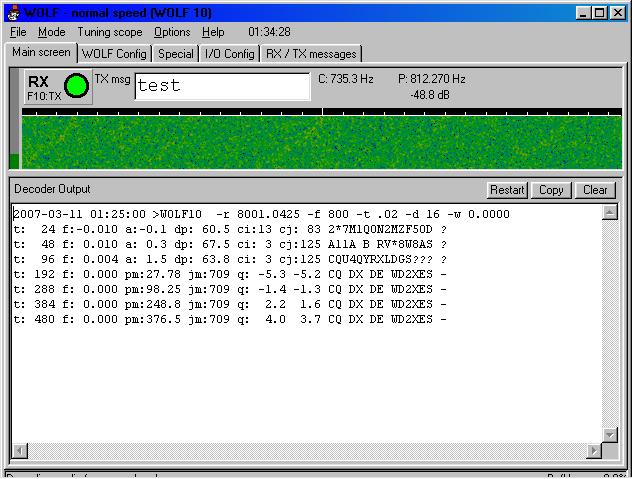Viewport: 632px width, 479px height.
Task: Toggle the RX F10:TX transmit button
Action: point(58,87)
